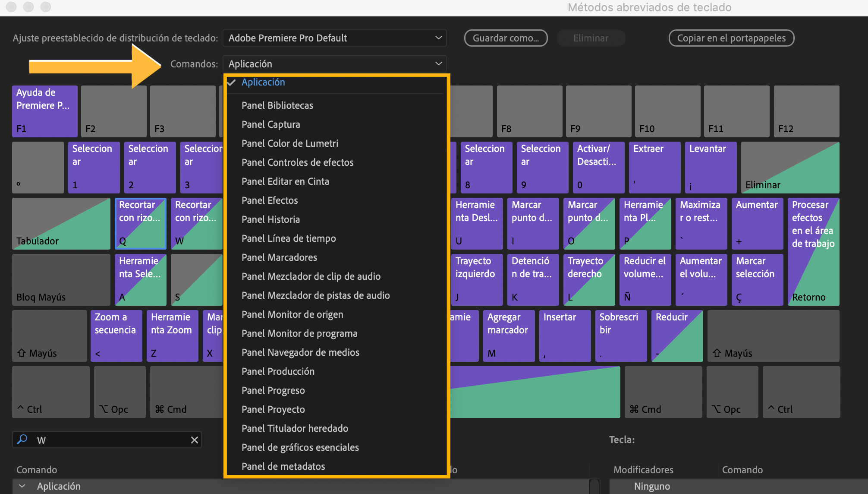Pick Panel Efectos option
This screenshot has width=868, height=494.
270,200
